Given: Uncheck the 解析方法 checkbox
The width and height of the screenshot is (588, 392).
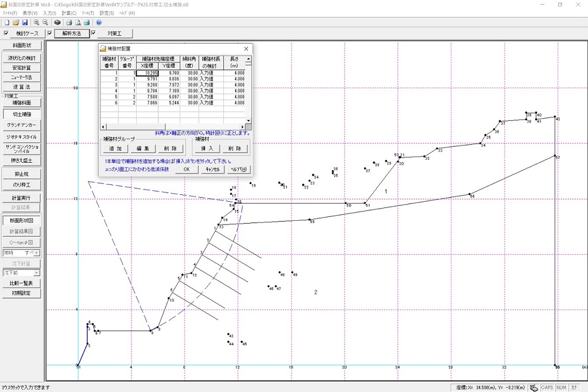Looking at the screenshot, I should (x=50, y=33).
